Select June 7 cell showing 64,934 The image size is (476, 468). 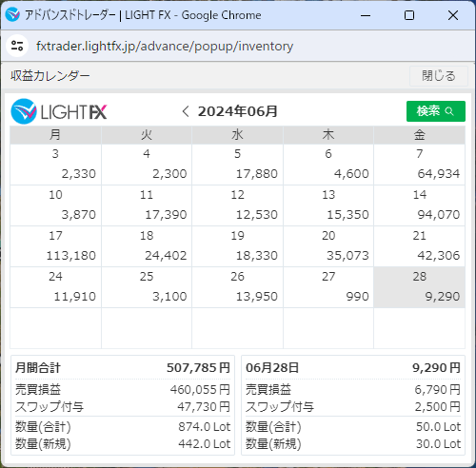pos(419,165)
